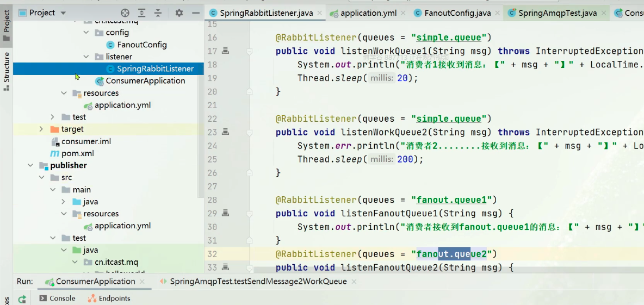Image resolution: width=644 pixels, height=305 pixels.
Task: Close the application.yml editor tab
Action: coord(404,13)
